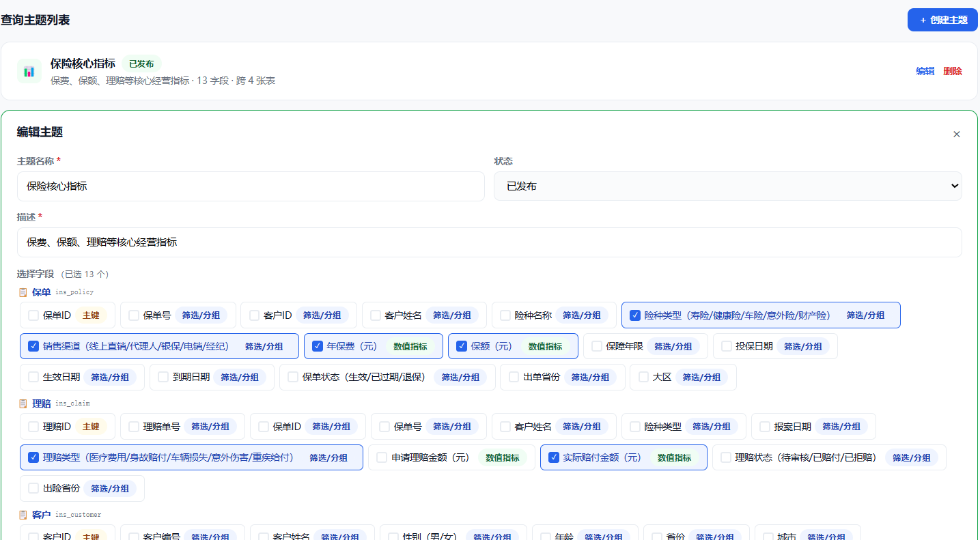This screenshot has width=980, height=540.
Task: Focus the 主题名称 input field
Action: coord(251,186)
